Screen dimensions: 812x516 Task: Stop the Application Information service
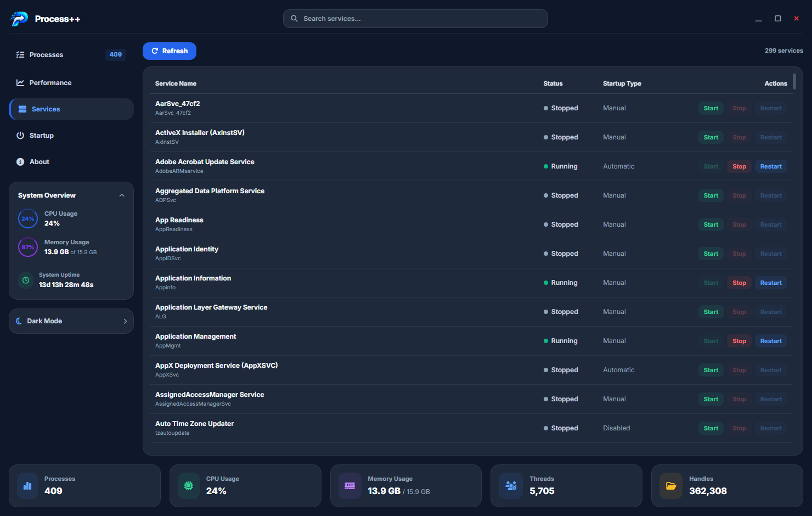739,283
